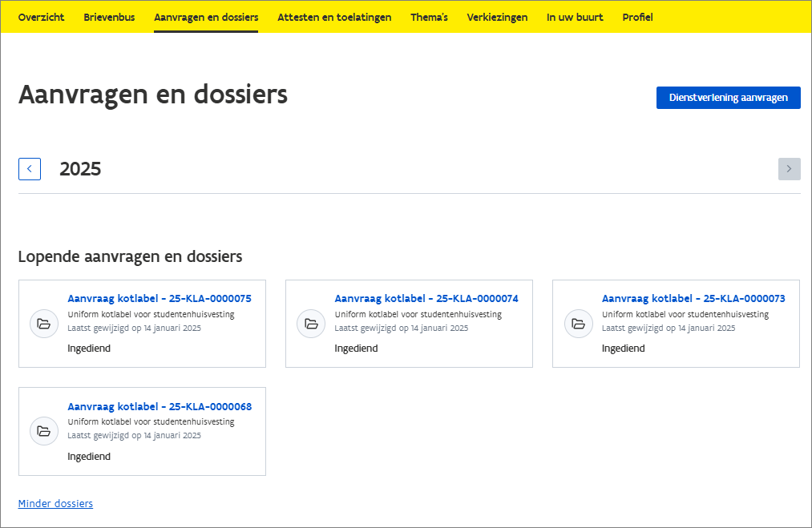The image size is (812, 528).
Task: Click folder icon of dossier 25-KLA-0000073
Action: click(578, 324)
